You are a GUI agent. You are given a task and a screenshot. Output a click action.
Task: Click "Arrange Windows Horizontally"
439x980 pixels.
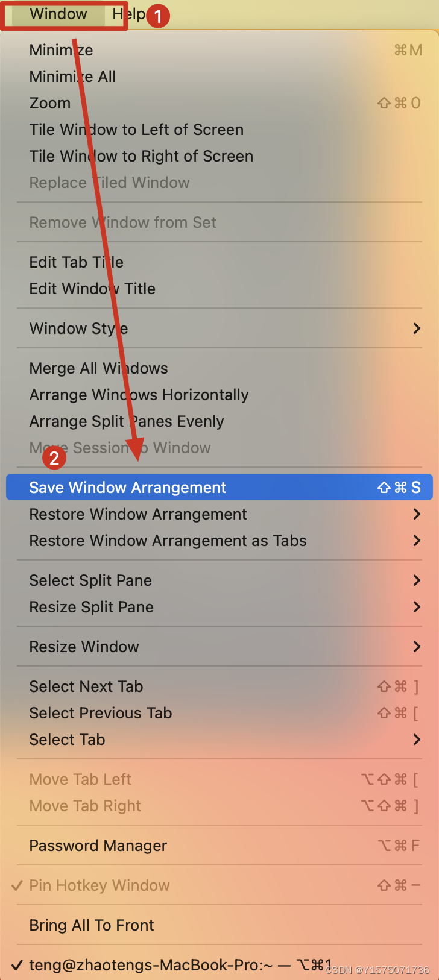[139, 395]
